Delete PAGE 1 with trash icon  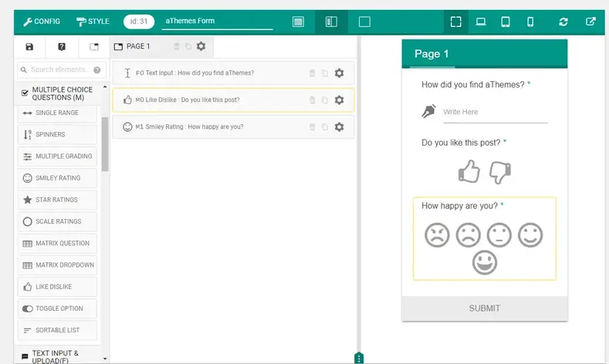(x=176, y=46)
